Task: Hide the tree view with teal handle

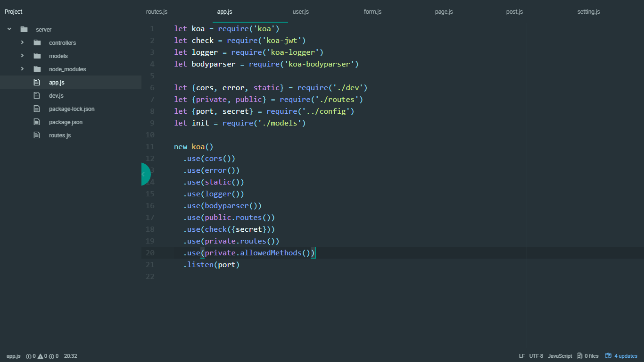Action: click(x=146, y=174)
